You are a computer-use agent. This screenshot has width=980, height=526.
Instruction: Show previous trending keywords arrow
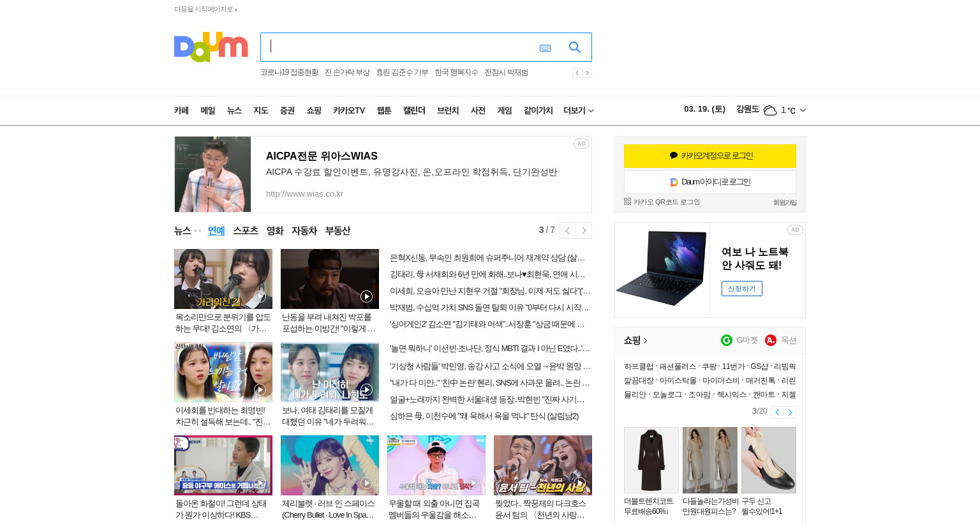[x=577, y=73]
